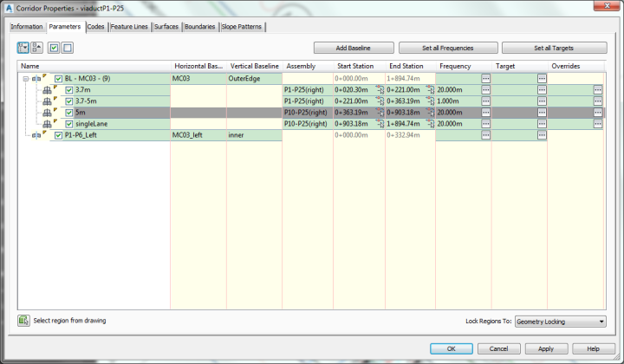Collapse the BL - MC03 baseline tree node
This screenshot has width=624, height=364.
pos(26,79)
